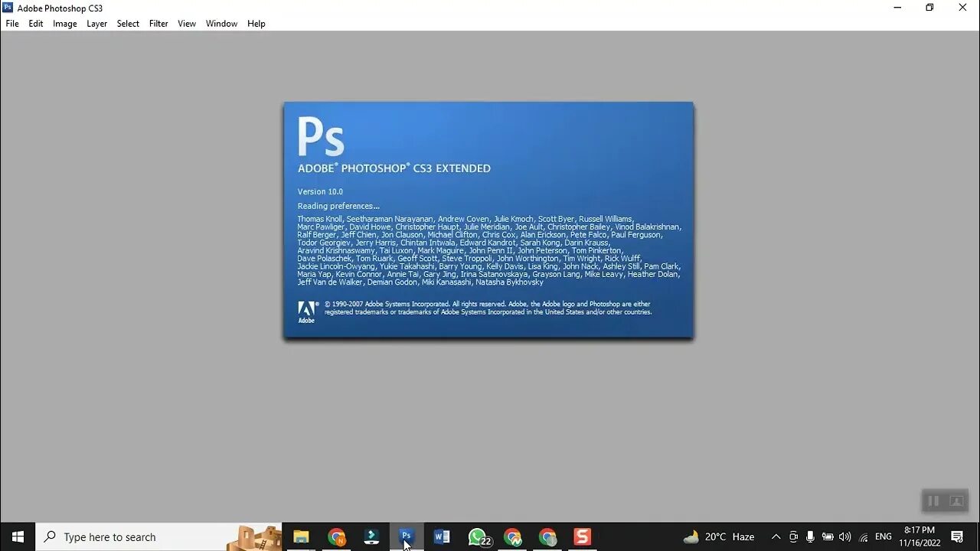Click the copyright notice '© 1990-2007 Adobe Systems Incorporated'
The width and height of the screenshot is (980, 551).
pos(387,304)
